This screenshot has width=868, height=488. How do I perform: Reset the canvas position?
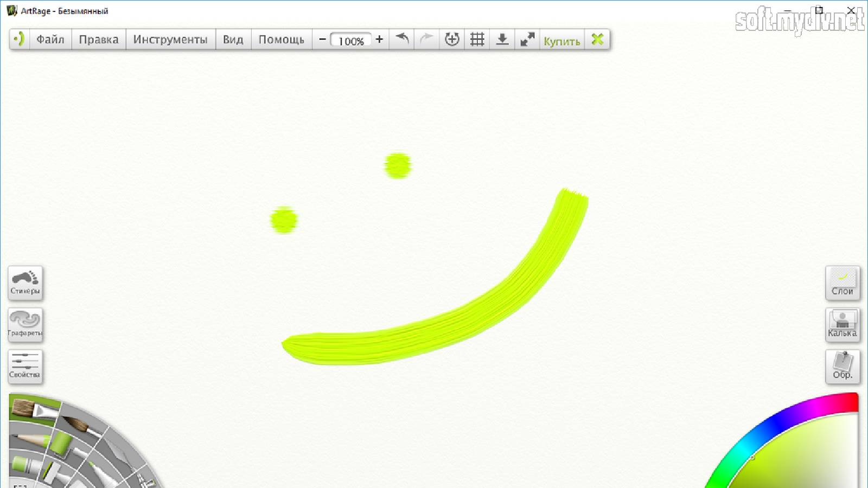(x=452, y=39)
